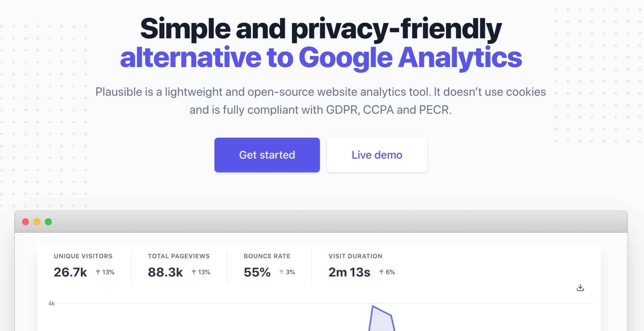Click the 26.7k unique visitors value
The width and height of the screenshot is (644, 331).
(70, 272)
